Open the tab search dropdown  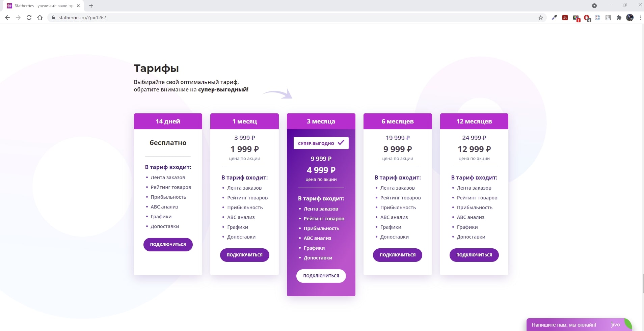click(x=594, y=6)
